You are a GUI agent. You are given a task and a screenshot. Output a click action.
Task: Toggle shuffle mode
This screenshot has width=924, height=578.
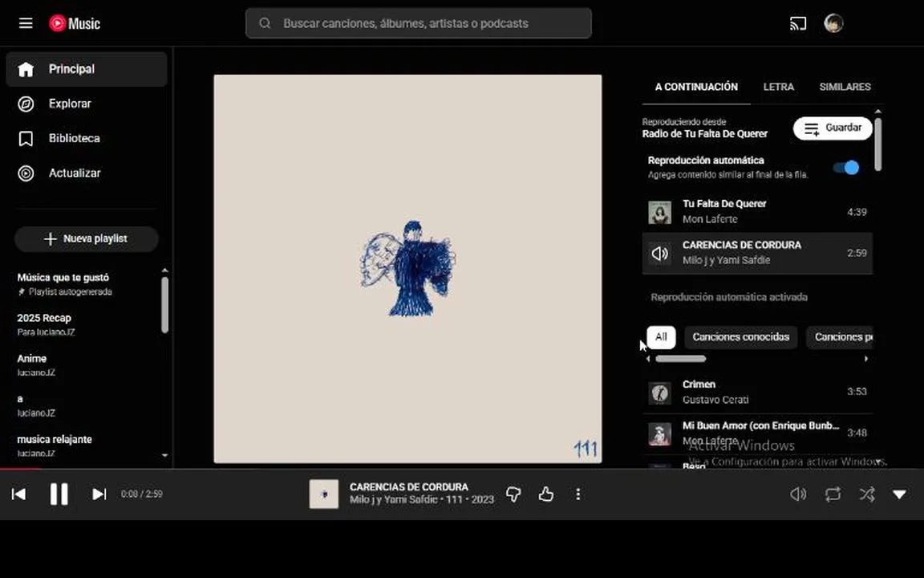pyautogui.click(x=867, y=494)
